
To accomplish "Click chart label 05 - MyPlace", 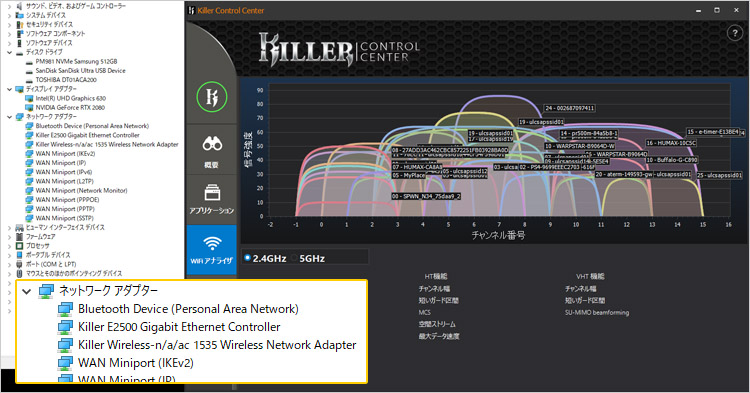I will [x=408, y=175].
